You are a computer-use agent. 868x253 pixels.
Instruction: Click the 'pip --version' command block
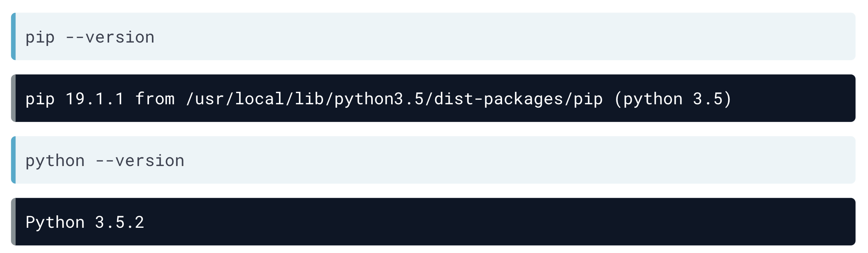(x=433, y=37)
